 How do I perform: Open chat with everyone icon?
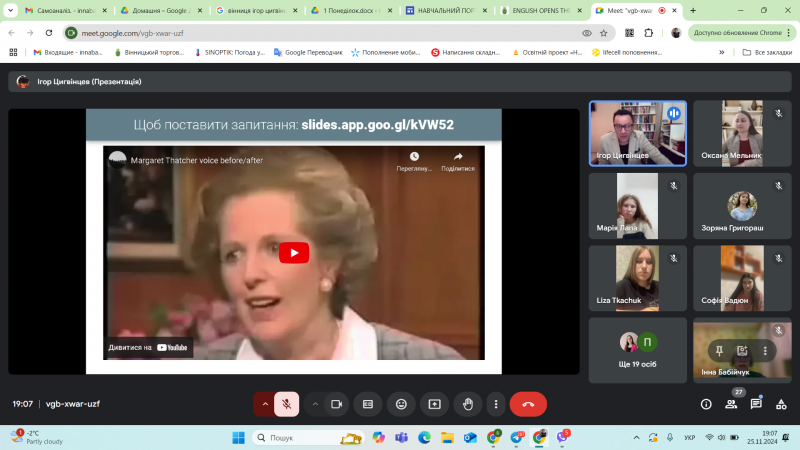(x=756, y=404)
